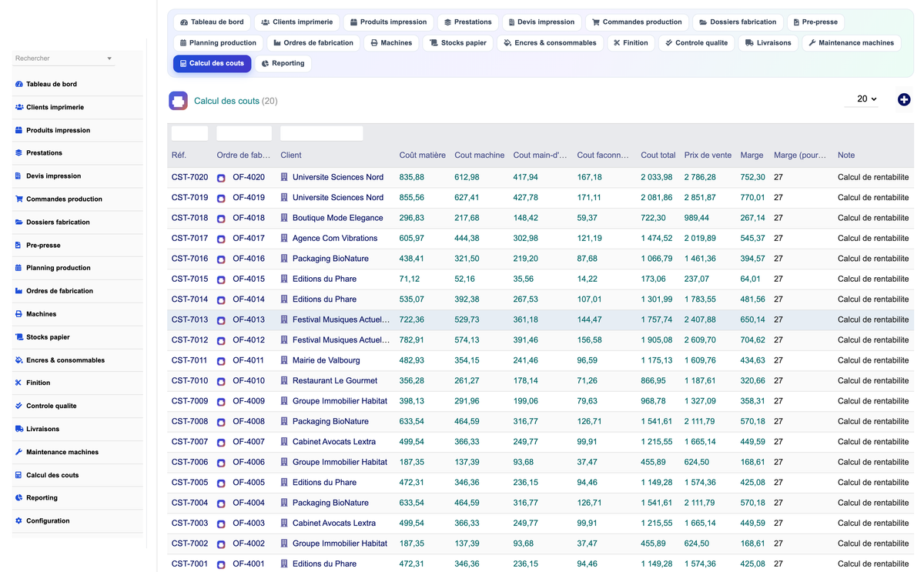The width and height of the screenshot is (924, 572).
Task: Click the Dossiers fabrication folder icon in sidebar
Action: pyautogui.click(x=19, y=222)
